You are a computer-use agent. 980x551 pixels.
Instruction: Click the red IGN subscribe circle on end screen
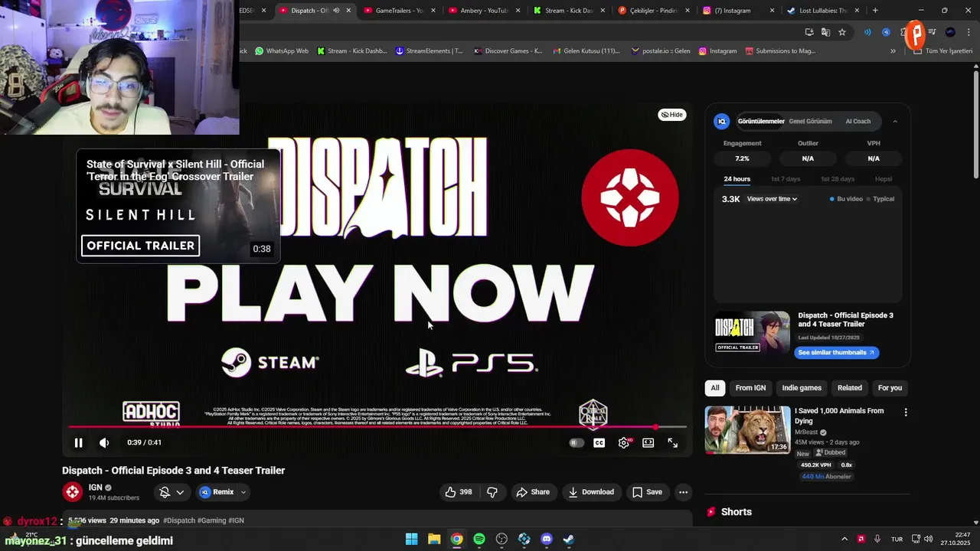[x=630, y=197]
